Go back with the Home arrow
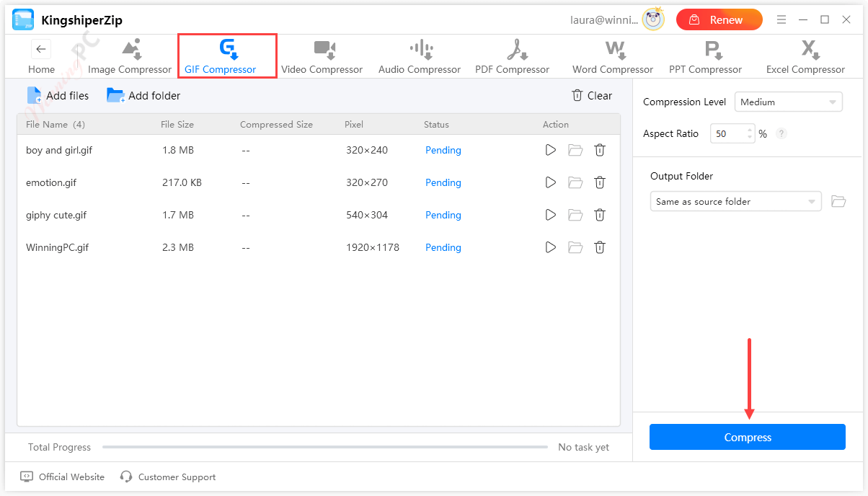Viewport: 868px width, 496px height. (x=41, y=49)
